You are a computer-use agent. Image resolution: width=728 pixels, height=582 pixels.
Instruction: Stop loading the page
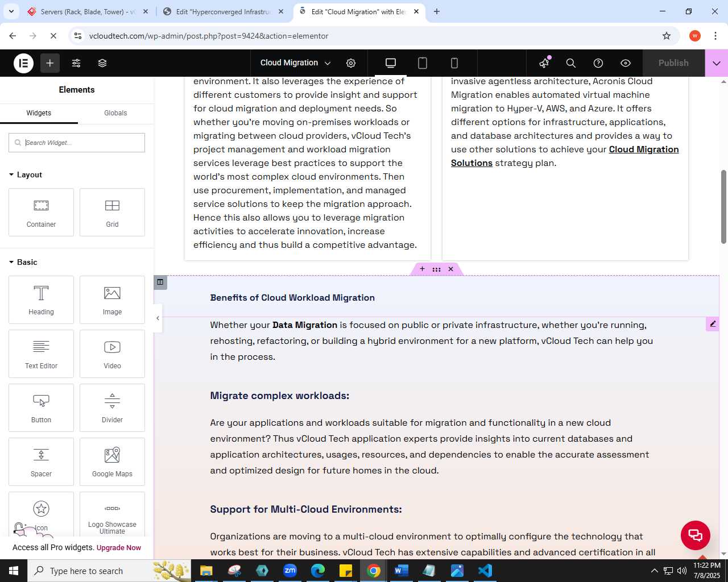[x=53, y=36]
